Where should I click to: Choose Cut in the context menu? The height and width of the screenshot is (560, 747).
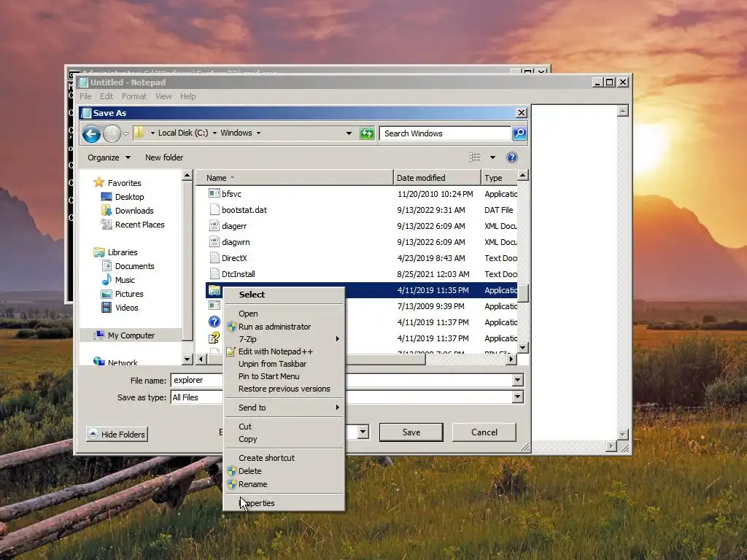[284, 427]
